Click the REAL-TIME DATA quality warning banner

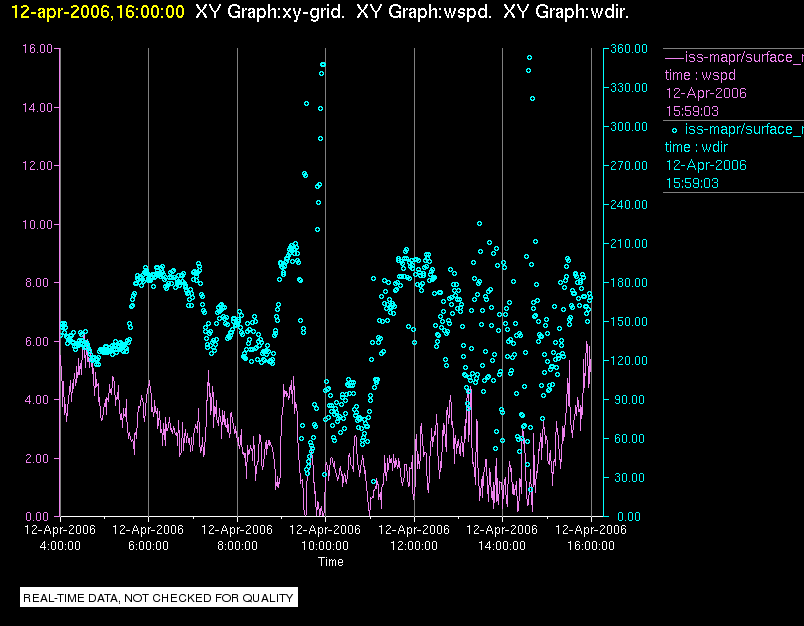(x=159, y=598)
